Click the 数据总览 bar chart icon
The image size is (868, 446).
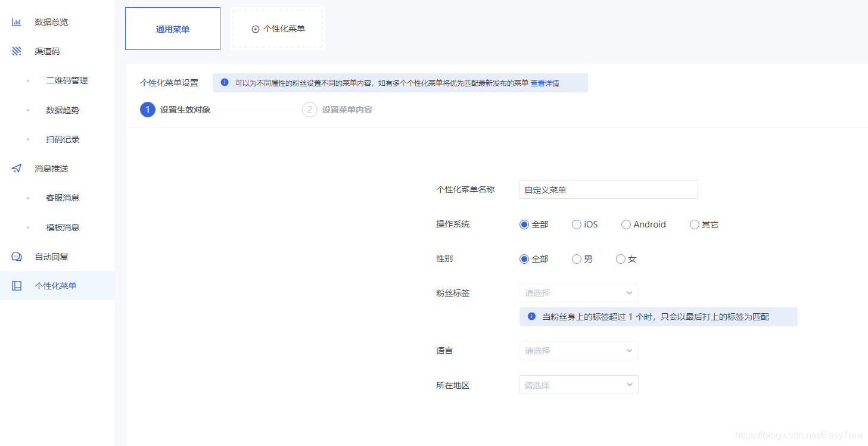coord(17,22)
